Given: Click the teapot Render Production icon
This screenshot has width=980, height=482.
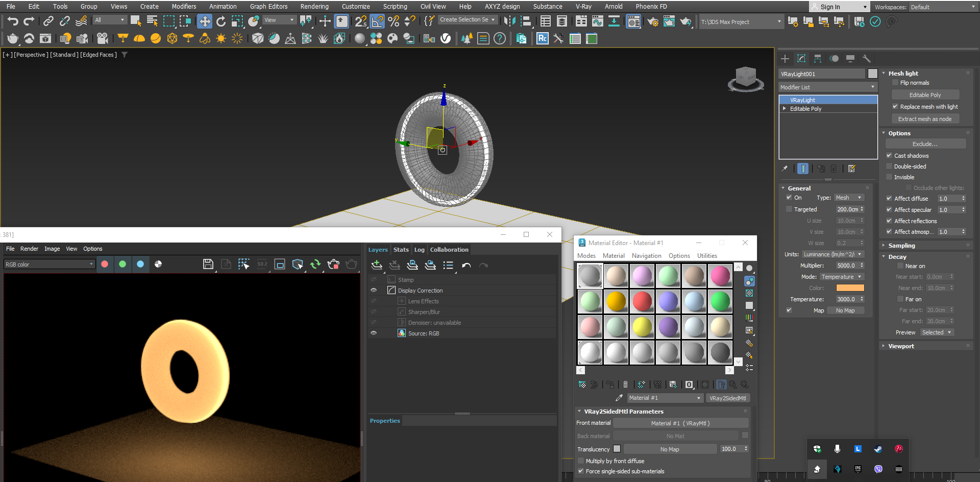Looking at the screenshot, I should [x=685, y=21].
